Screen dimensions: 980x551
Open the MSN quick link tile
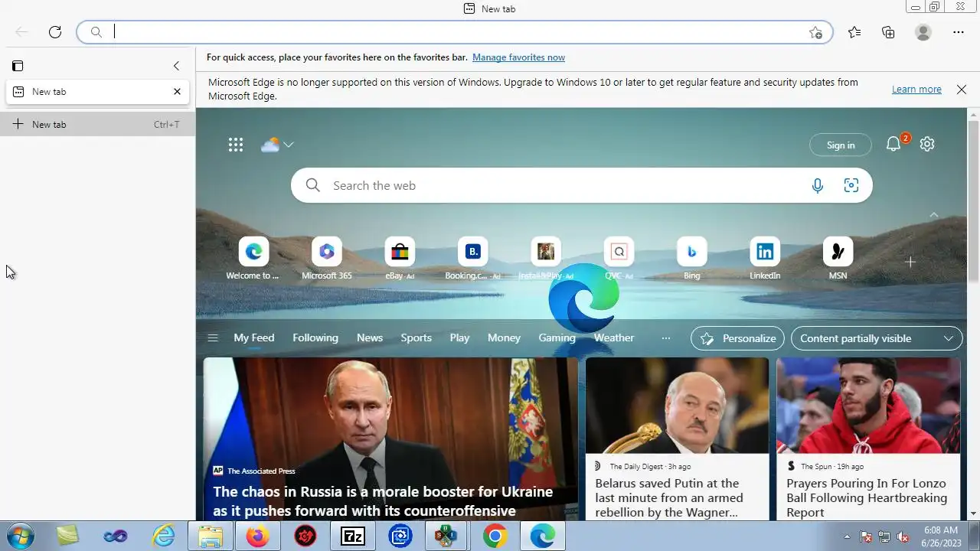(838, 259)
